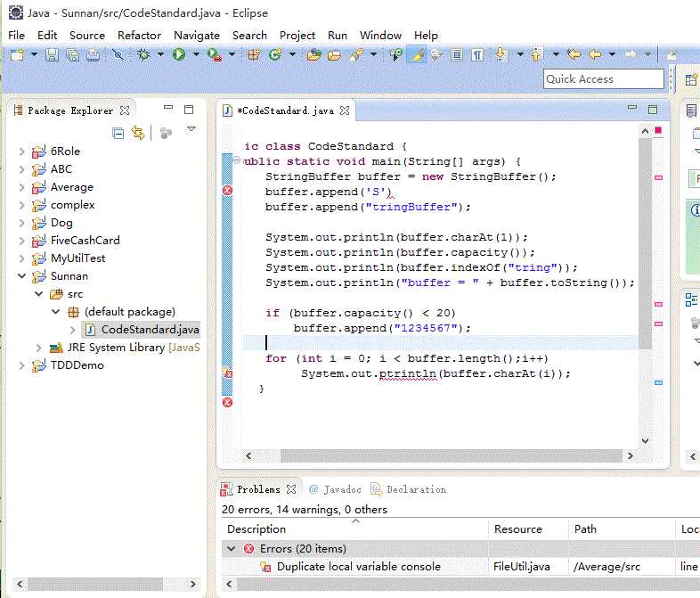Collapse the Errors (20 items) group

[x=231, y=548]
